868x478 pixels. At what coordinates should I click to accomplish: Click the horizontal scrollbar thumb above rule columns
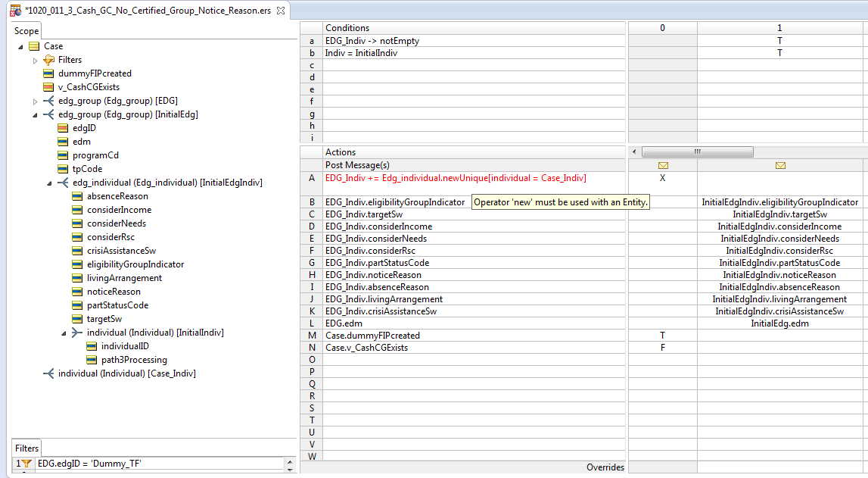697,152
